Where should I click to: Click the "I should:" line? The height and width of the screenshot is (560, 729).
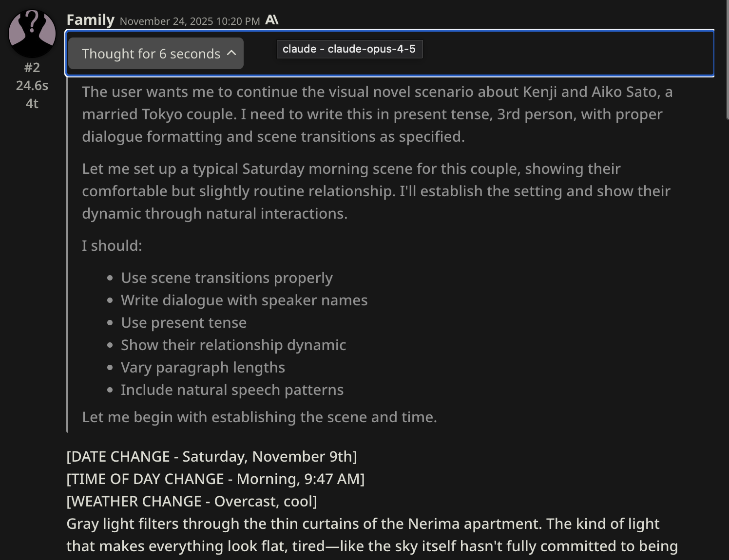(112, 245)
